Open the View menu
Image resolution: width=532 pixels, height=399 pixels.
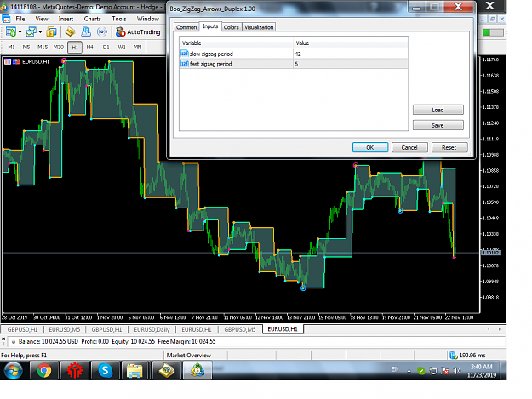pos(42,19)
